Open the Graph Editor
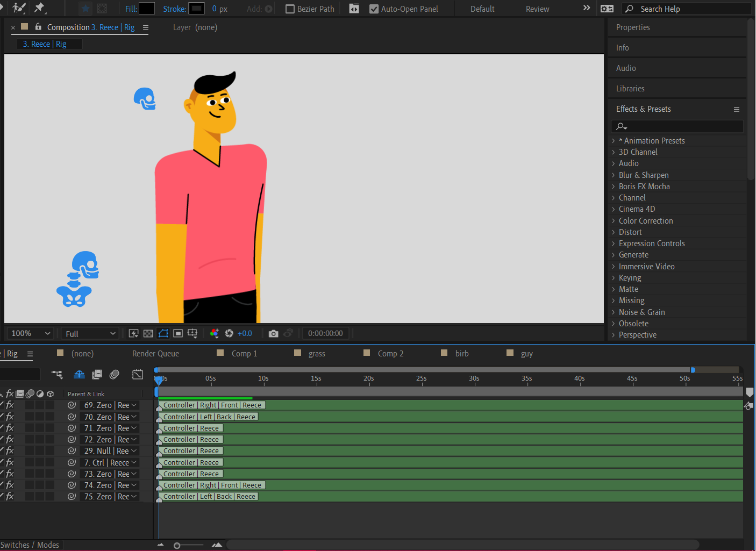Image resolution: width=756 pixels, height=551 pixels. [x=138, y=374]
